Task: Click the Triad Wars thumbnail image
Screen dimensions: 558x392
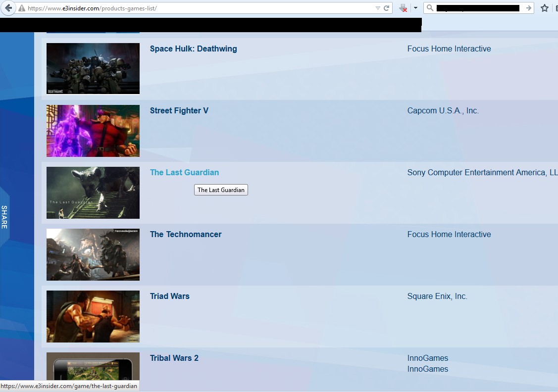Action: pos(93,316)
